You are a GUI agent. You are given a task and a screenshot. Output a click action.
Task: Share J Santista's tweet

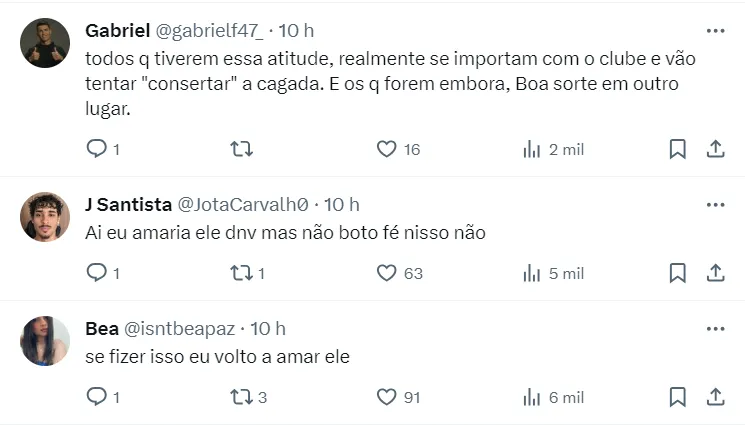click(715, 273)
